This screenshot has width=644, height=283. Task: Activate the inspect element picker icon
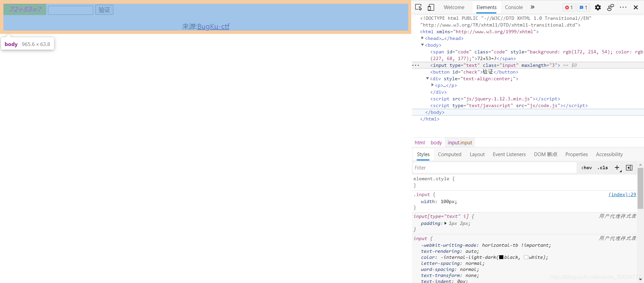click(418, 7)
